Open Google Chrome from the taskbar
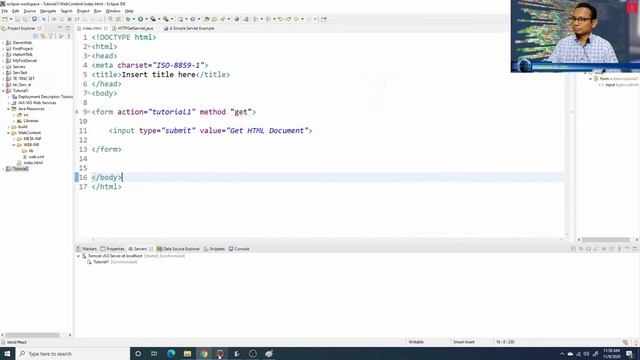 [204, 353]
